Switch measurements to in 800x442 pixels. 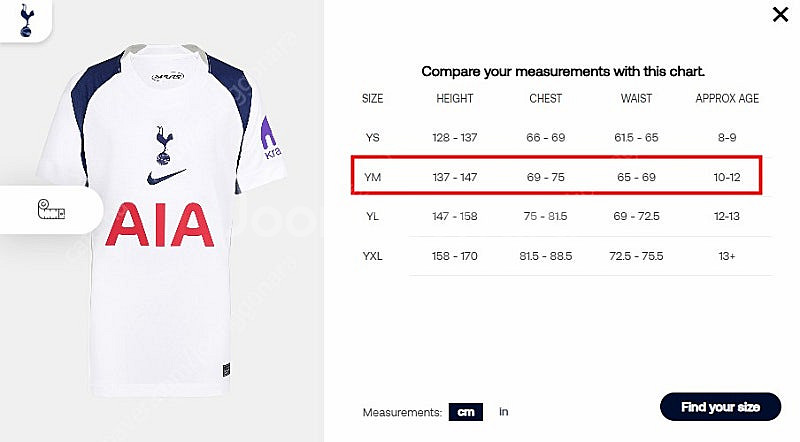click(x=504, y=411)
